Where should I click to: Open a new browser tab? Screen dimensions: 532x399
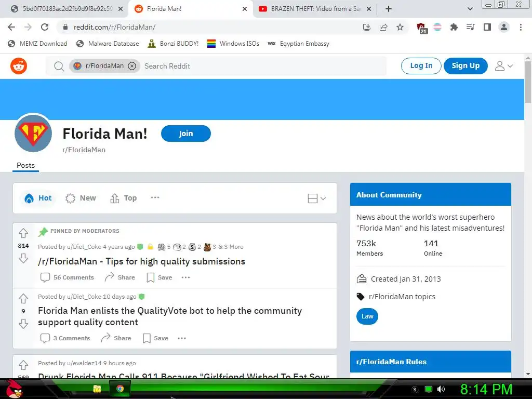(x=389, y=9)
